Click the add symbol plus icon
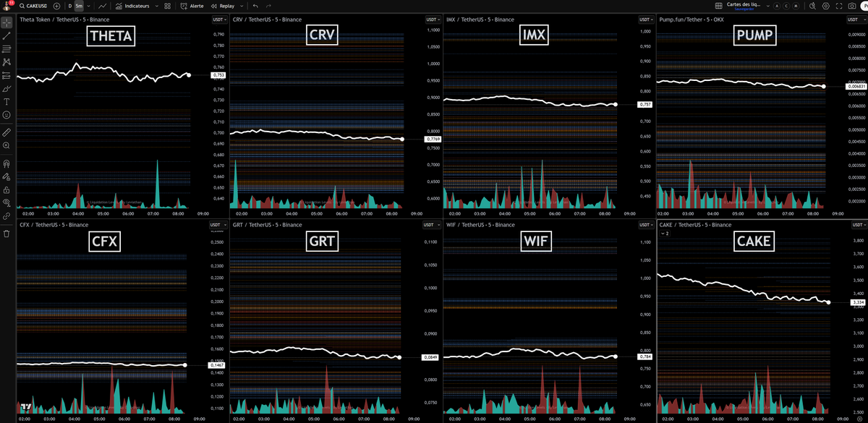This screenshot has height=423, width=868. (x=56, y=6)
